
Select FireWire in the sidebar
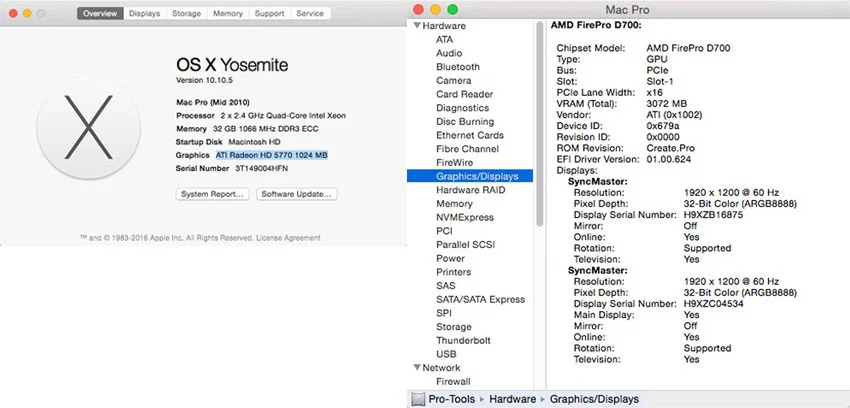[x=454, y=163]
